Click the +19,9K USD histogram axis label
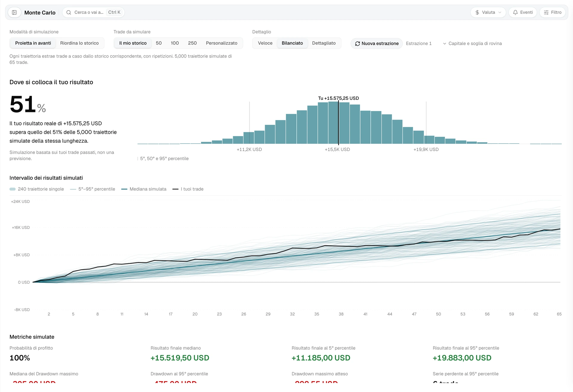The height and width of the screenshot is (392, 573). coord(426,150)
